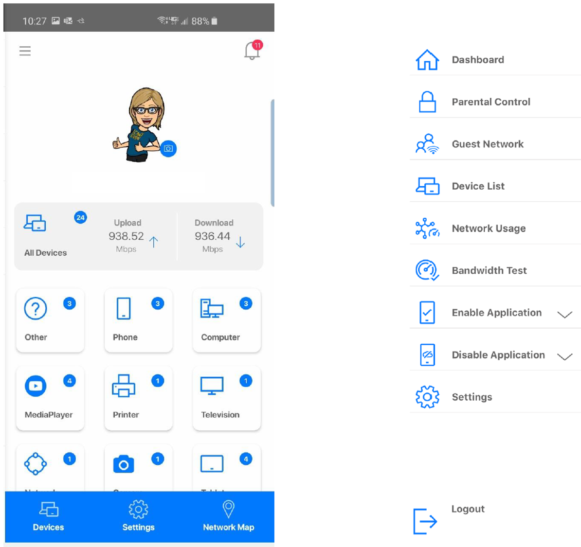Expand the Enable Application chevron
The width and height of the screenshot is (581, 547).
(x=565, y=315)
